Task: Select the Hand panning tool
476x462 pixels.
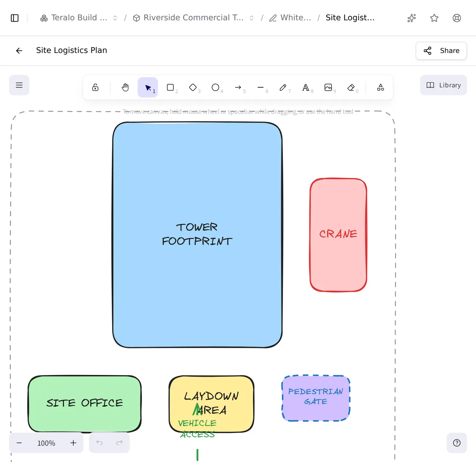Action: click(x=125, y=87)
